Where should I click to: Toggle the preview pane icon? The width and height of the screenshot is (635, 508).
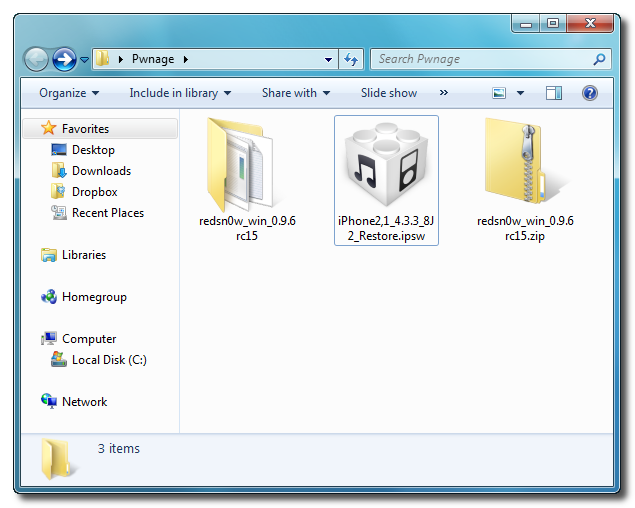[x=554, y=93]
